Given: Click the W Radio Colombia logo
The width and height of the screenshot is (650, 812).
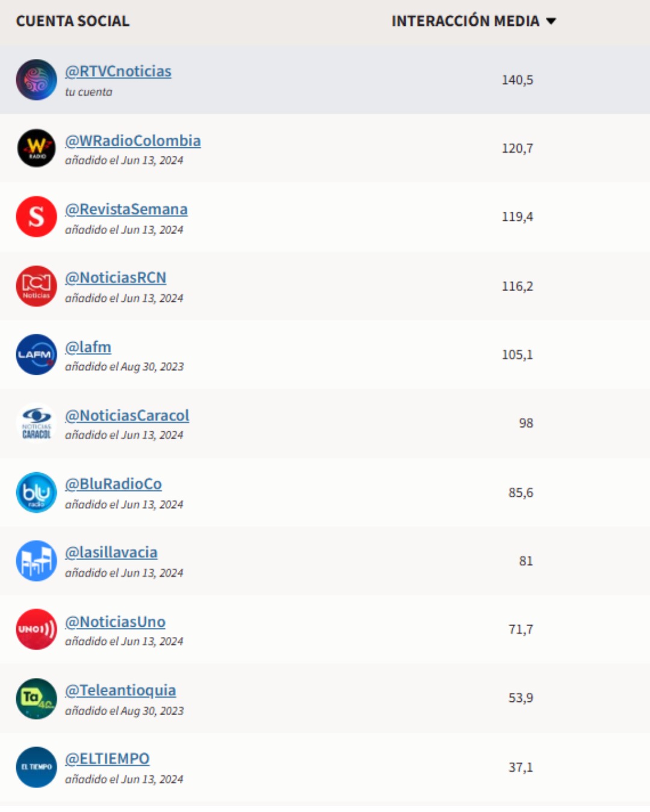Looking at the screenshot, I should (x=36, y=148).
